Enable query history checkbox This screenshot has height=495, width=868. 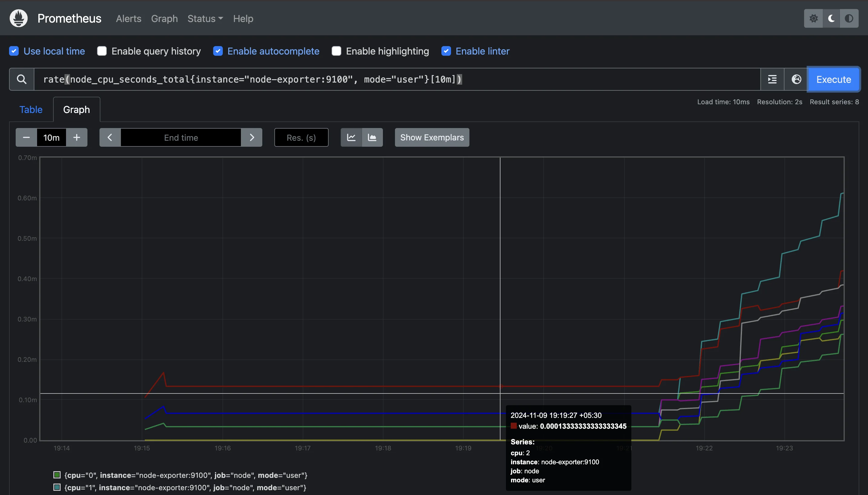click(x=102, y=51)
